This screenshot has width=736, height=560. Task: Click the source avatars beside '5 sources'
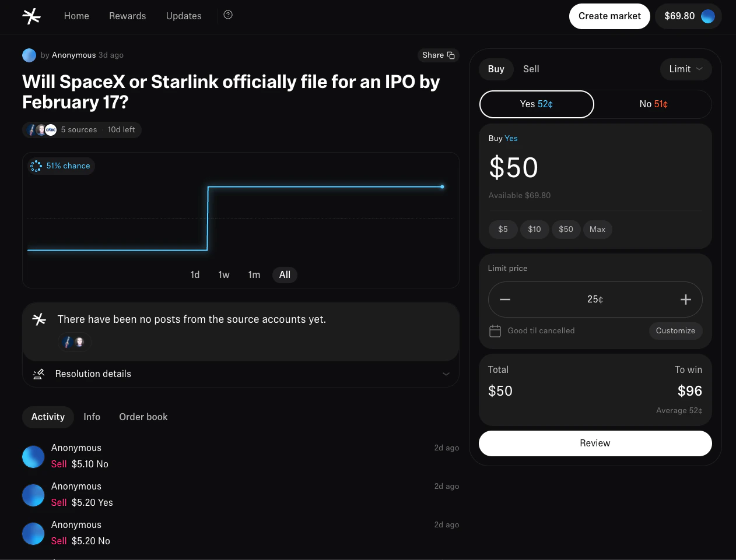42,130
